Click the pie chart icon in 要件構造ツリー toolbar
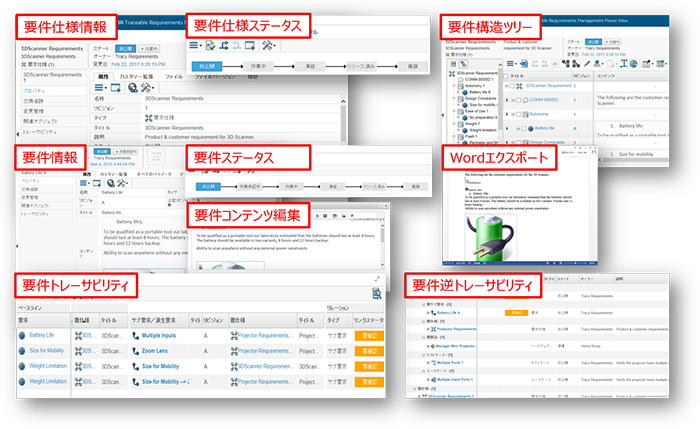 coord(633,64)
